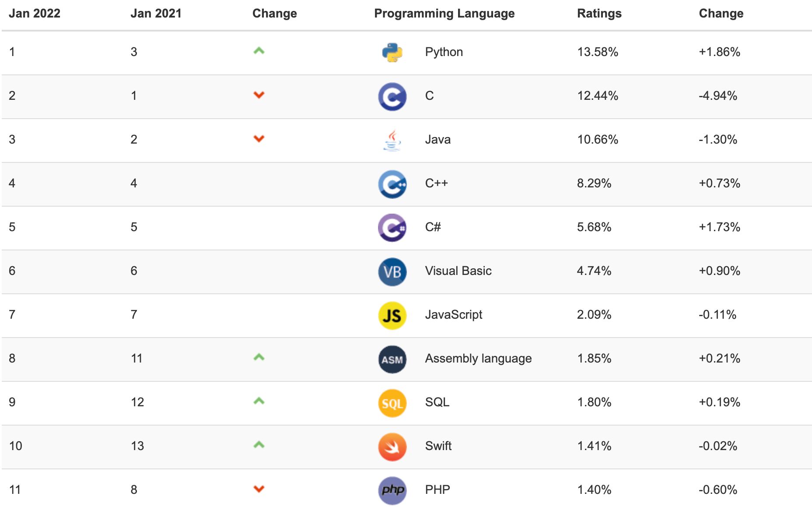Click the Java coffee cup icon
Viewport: 812px width, 507px height.
392,140
